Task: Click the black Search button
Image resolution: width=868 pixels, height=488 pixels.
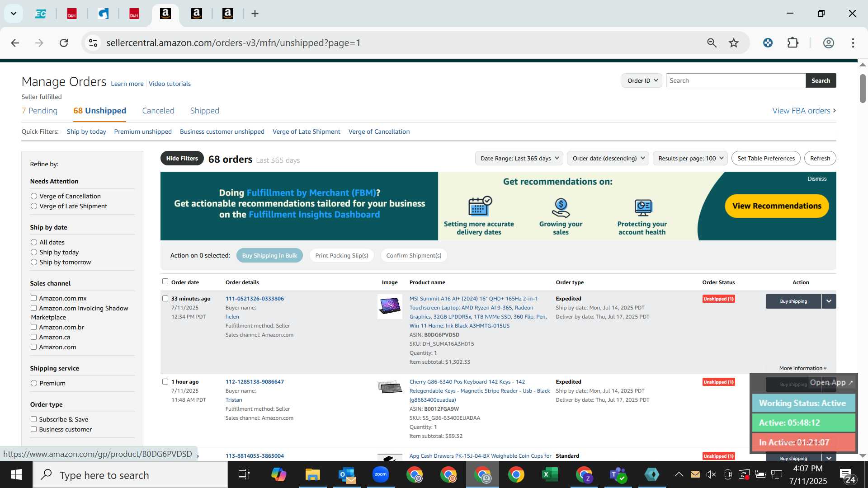Action: click(821, 80)
